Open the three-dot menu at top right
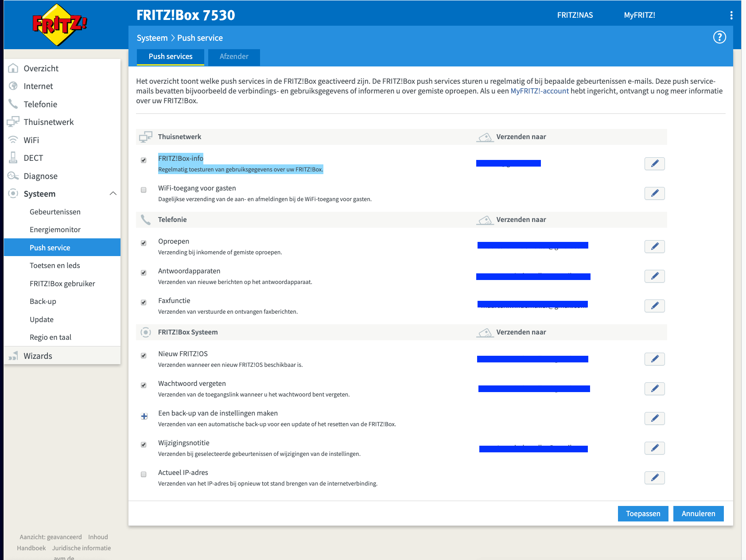The width and height of the screenshot is (746, 560). [731, 16]
